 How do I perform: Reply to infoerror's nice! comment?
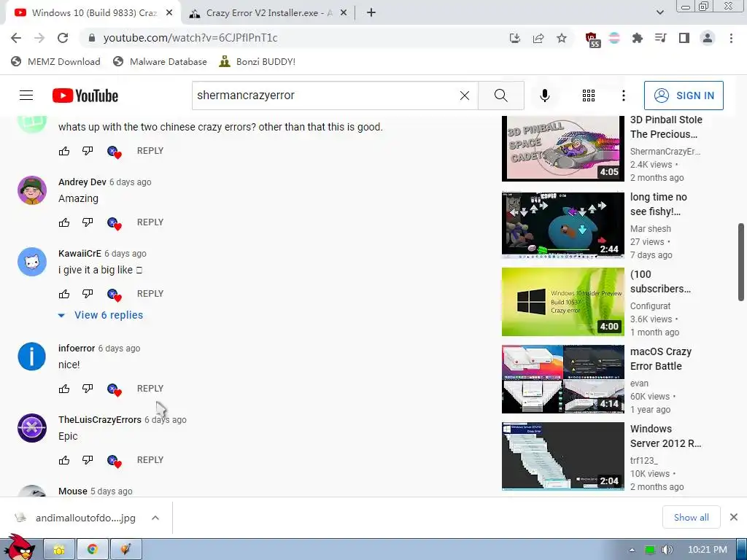[x=150, y=389]
